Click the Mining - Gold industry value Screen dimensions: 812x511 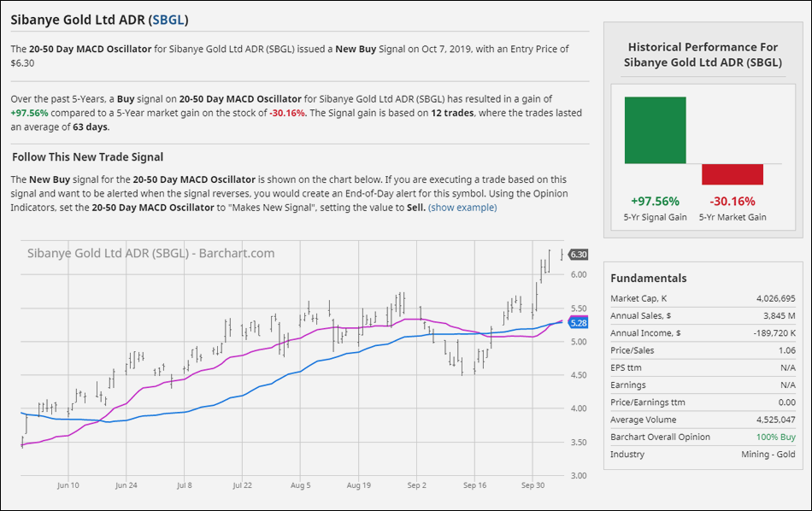coord(768,455)
